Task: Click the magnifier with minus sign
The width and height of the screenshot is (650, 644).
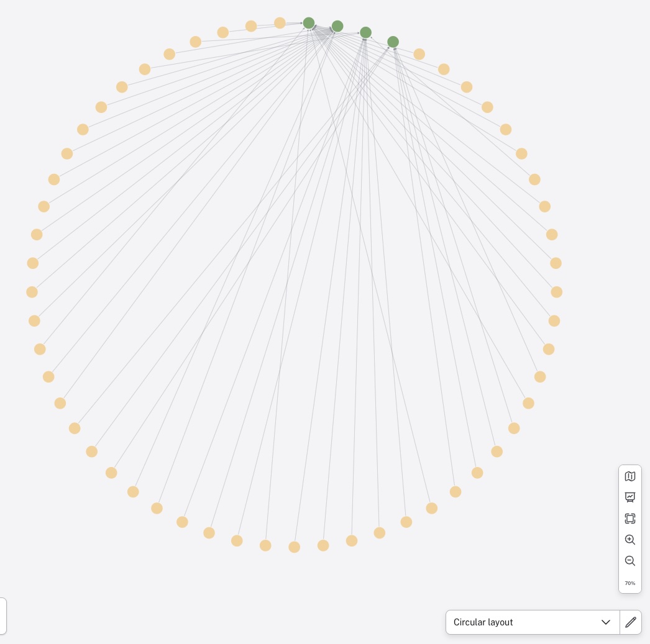Action: click(630, 561)
